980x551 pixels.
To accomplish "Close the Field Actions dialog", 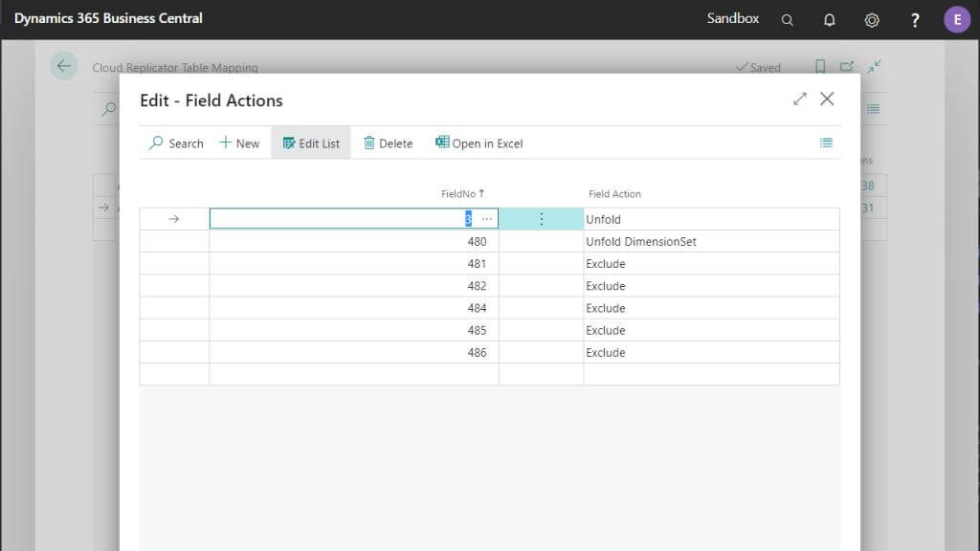I will 826,99.
